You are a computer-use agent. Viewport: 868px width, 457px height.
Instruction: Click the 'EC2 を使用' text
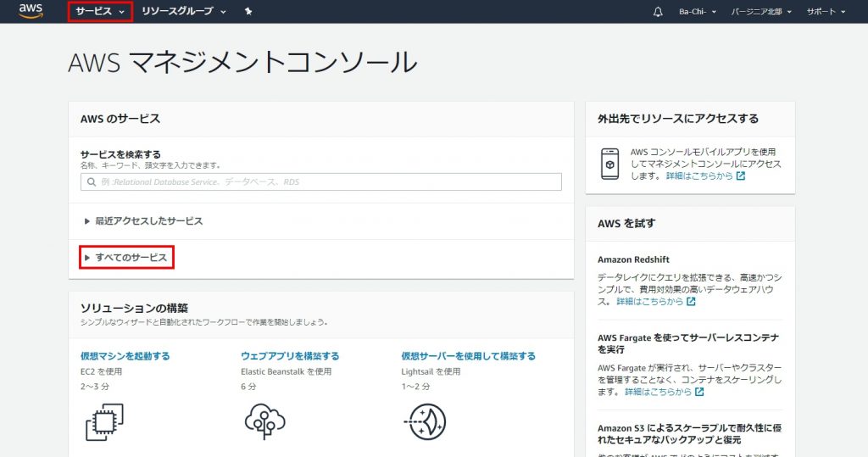(102, 371)
